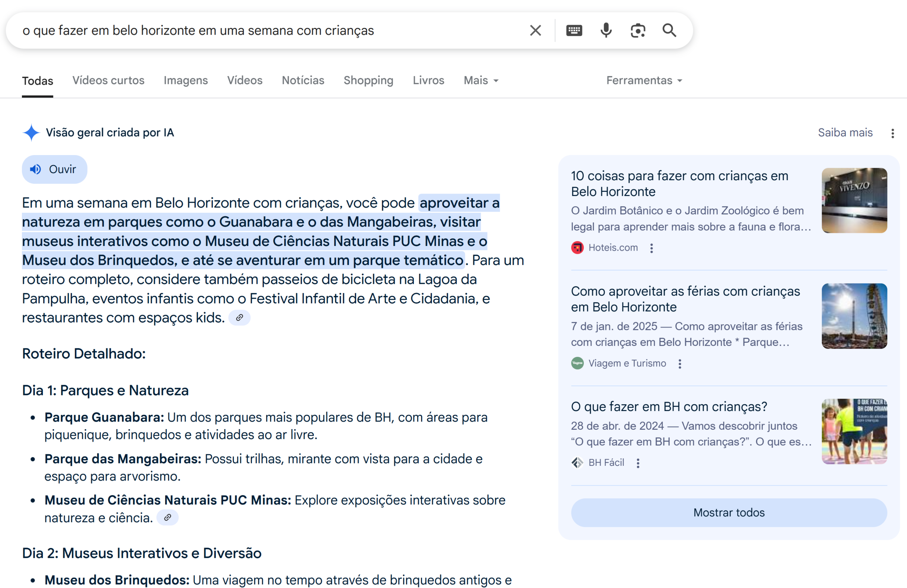Open 'Como aproveitar as férias com crianças' article
This screenshot has height=588, width=907.
[x=685, y=299]
